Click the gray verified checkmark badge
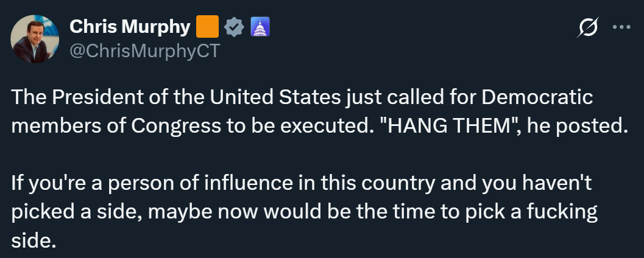Screen dimensions: 644x258 235,27
